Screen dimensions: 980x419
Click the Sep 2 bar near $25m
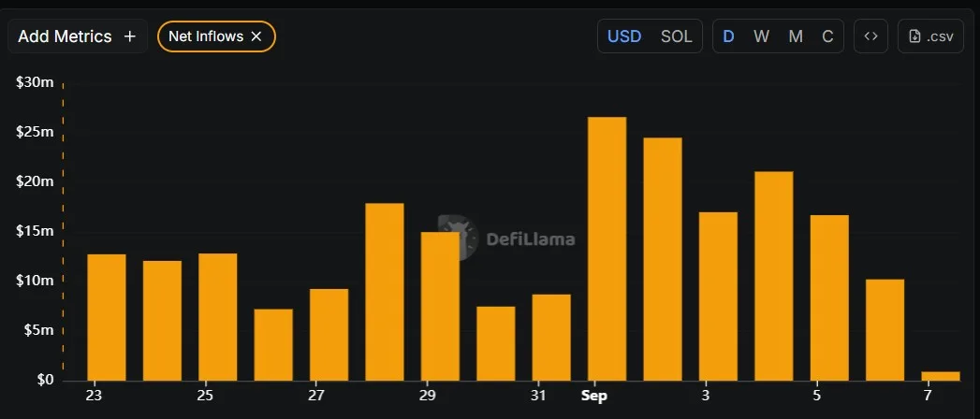click(663, 259)
